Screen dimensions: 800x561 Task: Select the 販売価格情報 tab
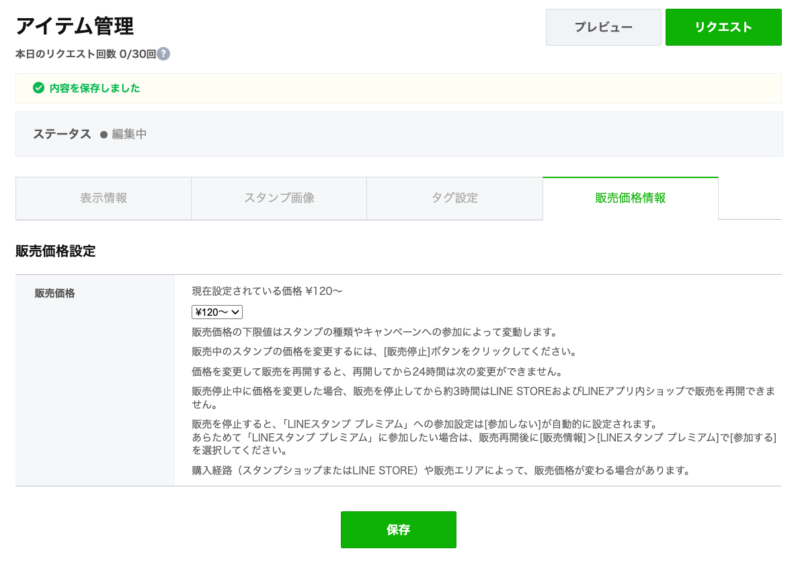tap(631, 198)
